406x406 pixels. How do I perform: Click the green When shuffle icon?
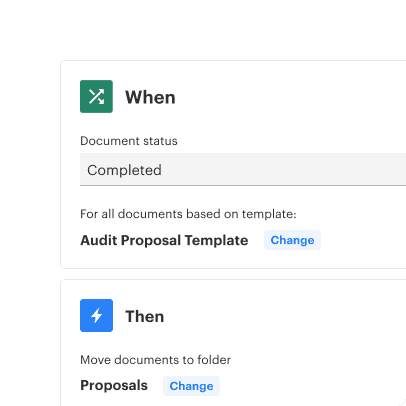coord(96,97)
